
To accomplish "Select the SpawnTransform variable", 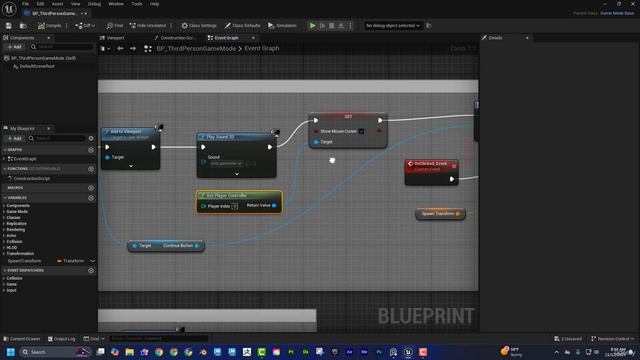I will coord(24,261).
